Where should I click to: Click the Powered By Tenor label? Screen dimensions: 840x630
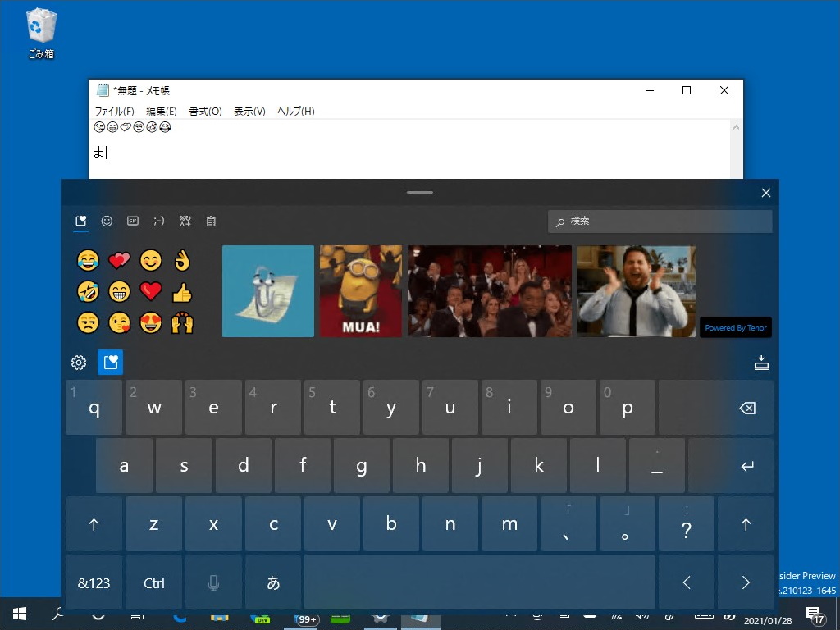[736, 326]
